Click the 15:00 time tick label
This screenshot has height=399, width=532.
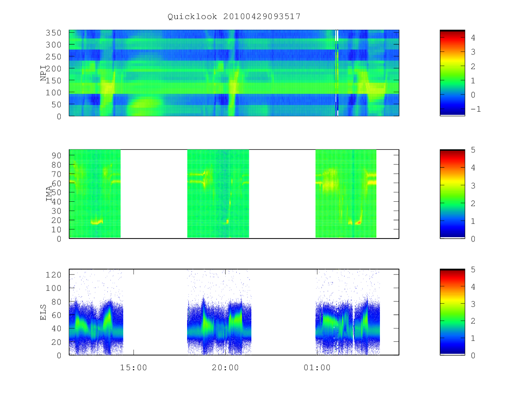click(133, 368)
